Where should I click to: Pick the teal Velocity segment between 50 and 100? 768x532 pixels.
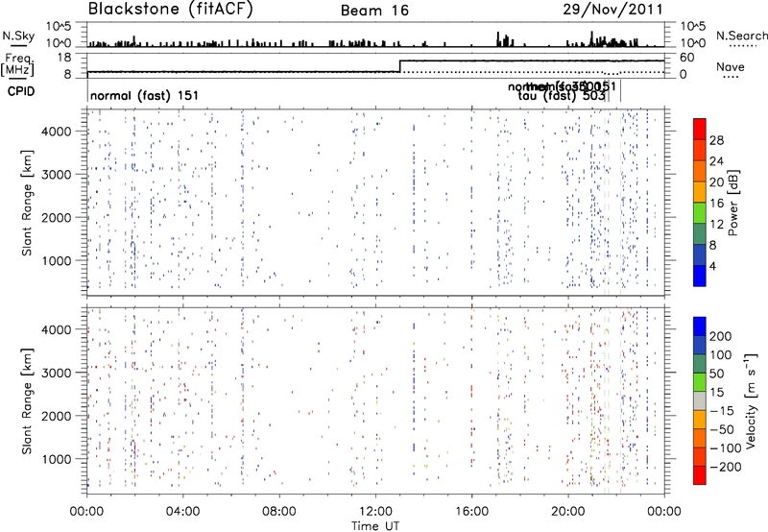(700, 364)
